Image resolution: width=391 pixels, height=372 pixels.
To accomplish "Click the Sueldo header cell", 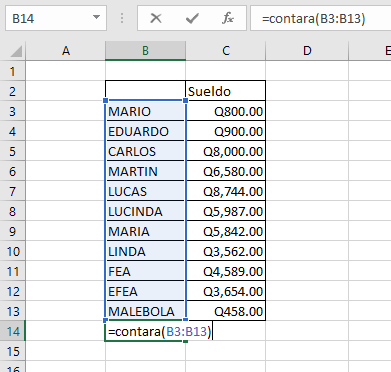I will pos(226,91).
